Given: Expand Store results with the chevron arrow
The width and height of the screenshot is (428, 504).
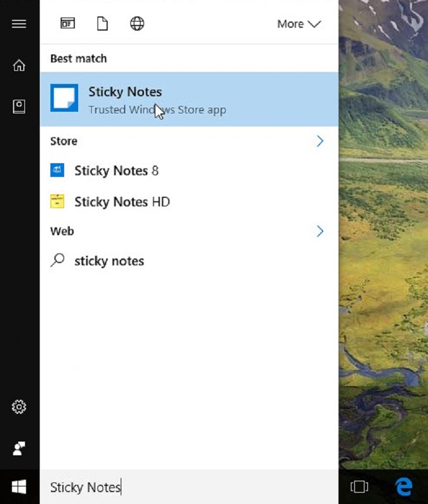Looking at the screenshot, I should [x=320, y=141].
